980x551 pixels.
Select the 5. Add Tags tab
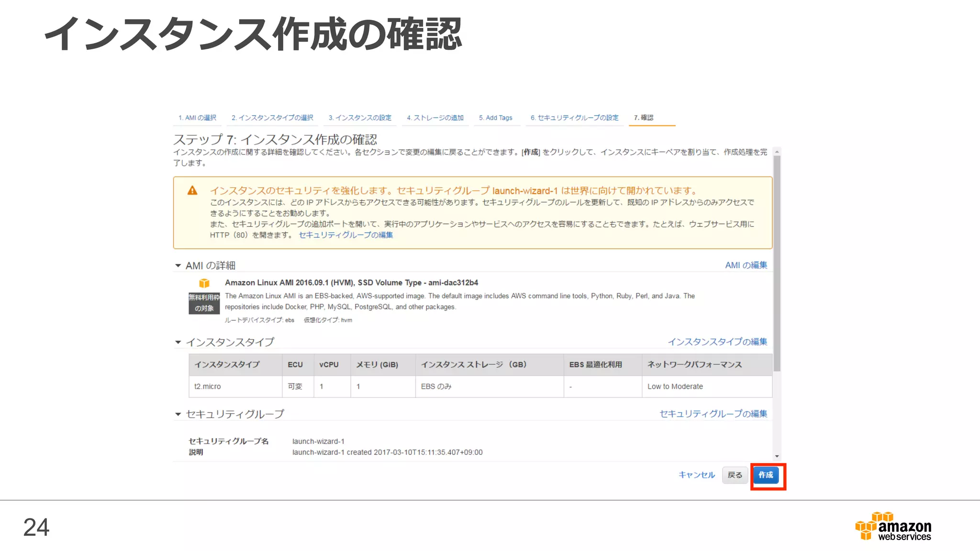(495, 118)
